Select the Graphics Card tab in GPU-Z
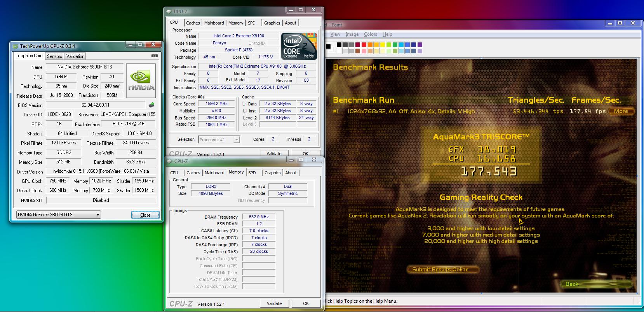Image resolution: width=644 pixels, height=312 pixels. pos(29,56)
